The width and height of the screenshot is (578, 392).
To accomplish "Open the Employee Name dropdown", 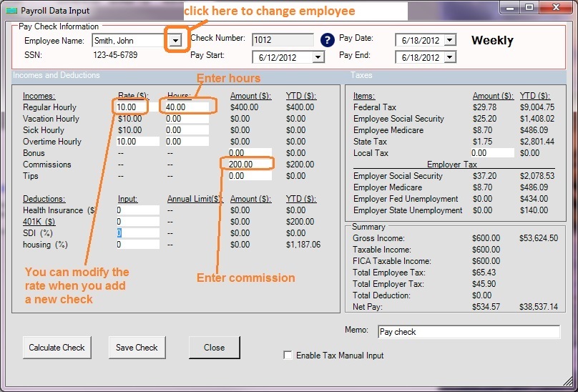I will (x=175, y=41).
